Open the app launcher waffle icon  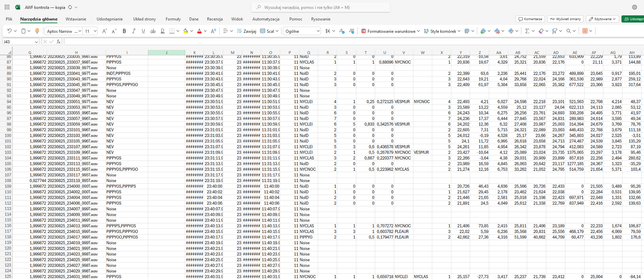tap(7, 7)
